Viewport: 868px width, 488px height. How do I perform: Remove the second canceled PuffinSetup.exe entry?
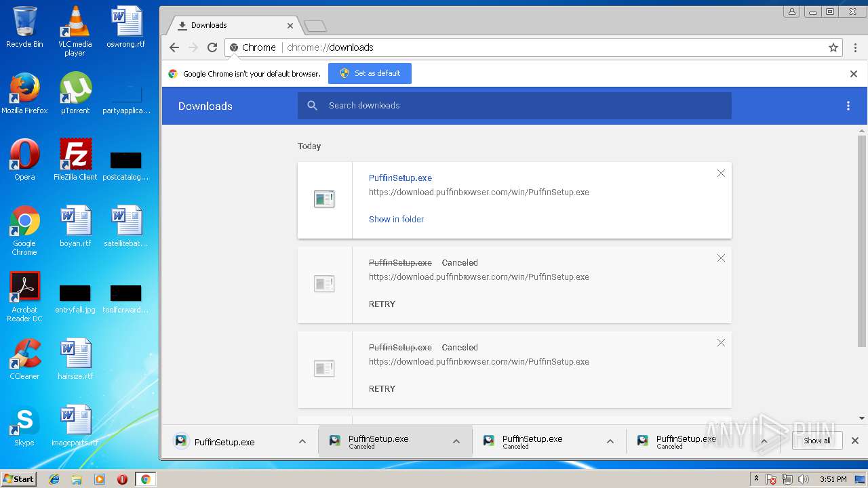(x=721, y=343)
